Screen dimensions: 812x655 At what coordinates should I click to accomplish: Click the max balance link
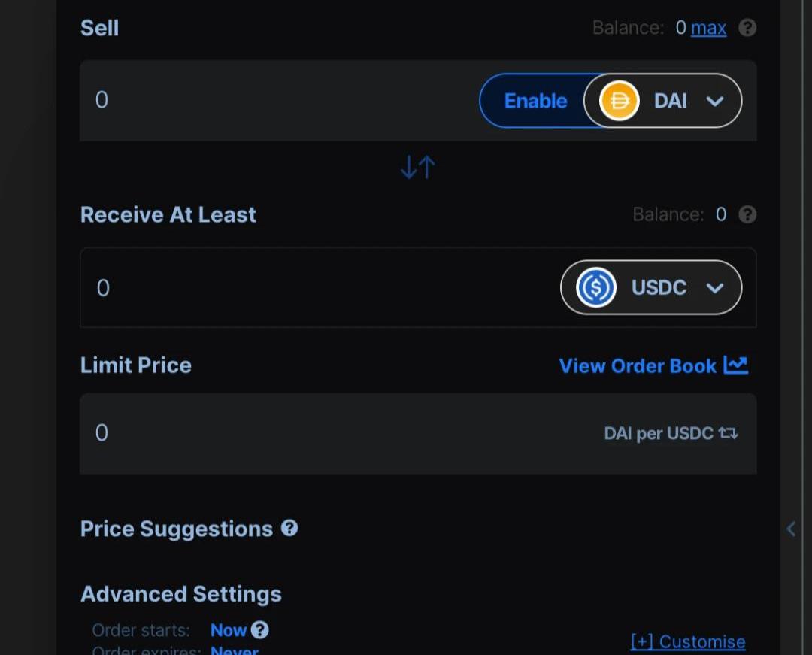pos(708,28)
